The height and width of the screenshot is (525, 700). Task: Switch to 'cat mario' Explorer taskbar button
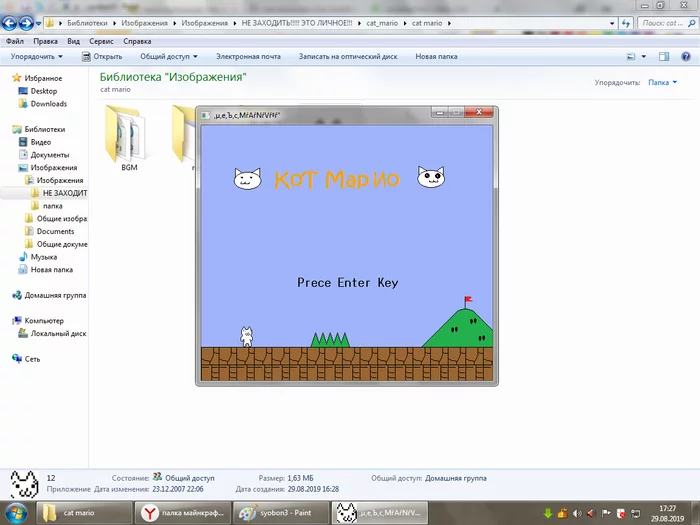click(x=84, y=513)
